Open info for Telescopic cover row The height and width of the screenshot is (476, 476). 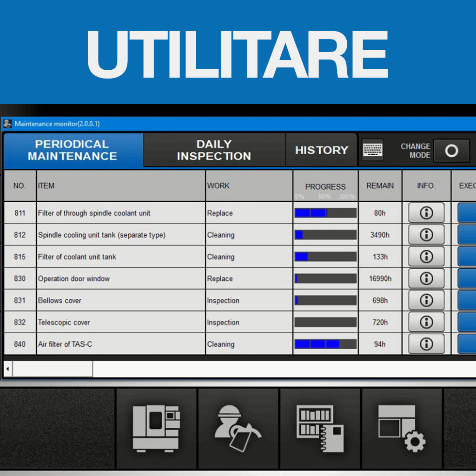[x=426, y=322]
